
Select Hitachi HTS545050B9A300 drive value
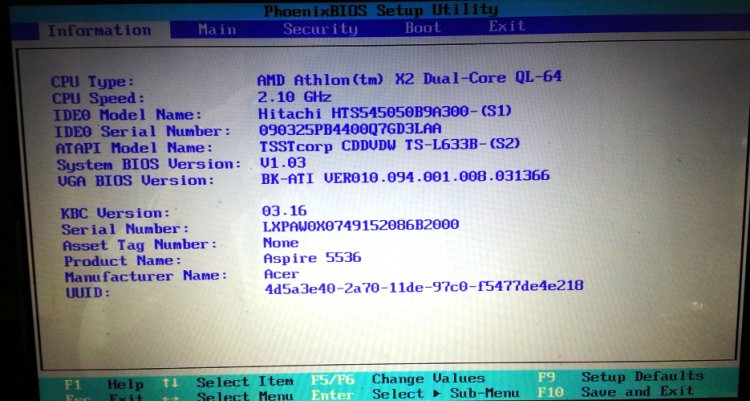(385, 113)
